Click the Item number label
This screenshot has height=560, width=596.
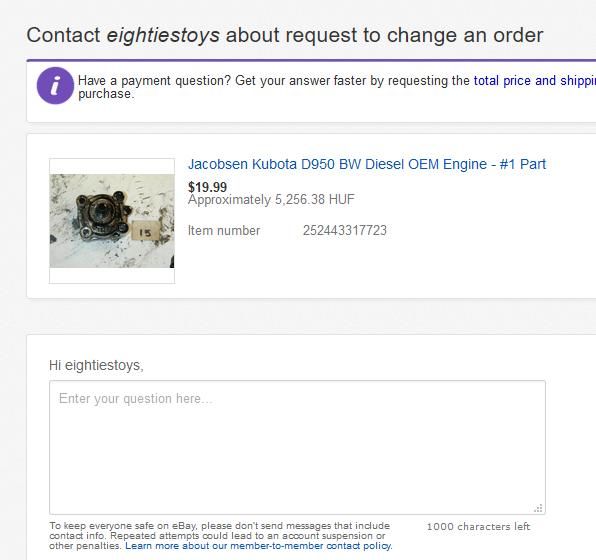tap(224, 230)
